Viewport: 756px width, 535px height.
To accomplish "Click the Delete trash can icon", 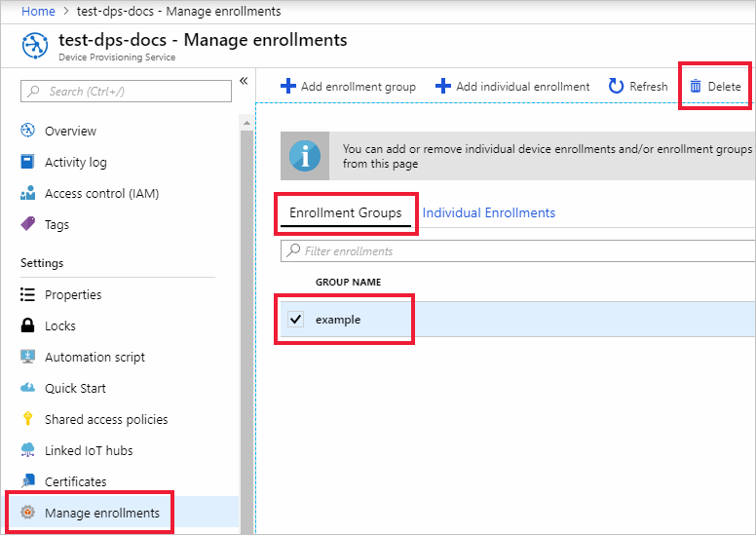I will click(696, 87).
